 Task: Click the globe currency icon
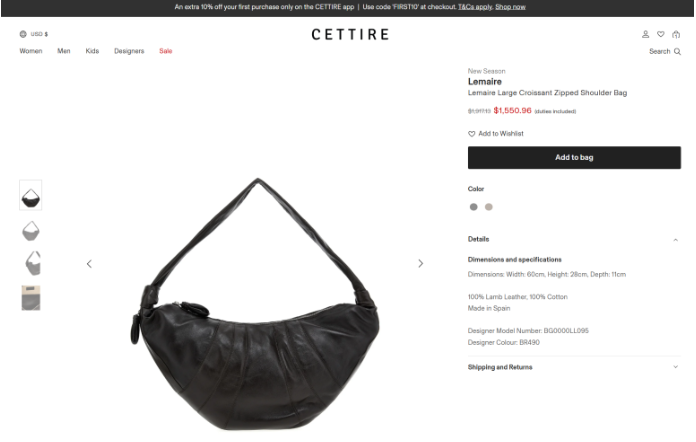[23, 34]
